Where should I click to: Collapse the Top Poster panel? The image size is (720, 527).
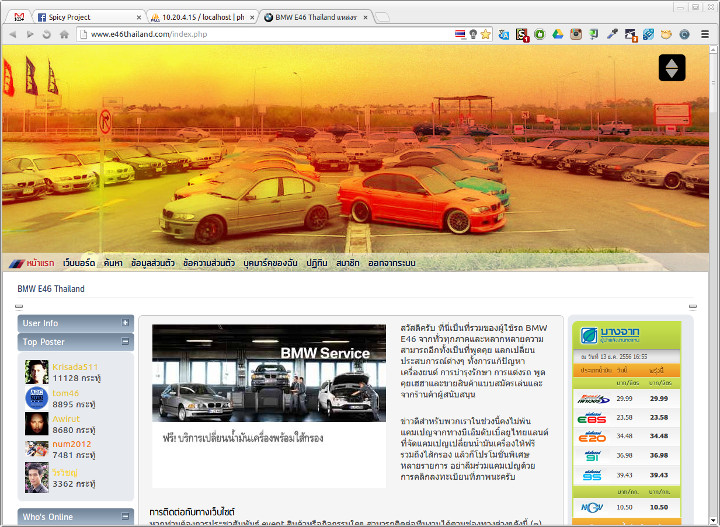click(x=125, y=342)
